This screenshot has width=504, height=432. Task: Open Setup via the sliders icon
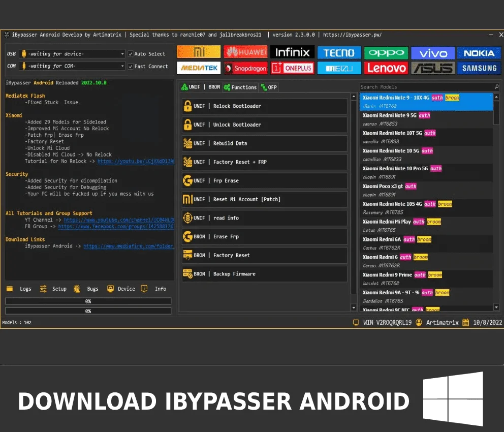click(43, 289)
